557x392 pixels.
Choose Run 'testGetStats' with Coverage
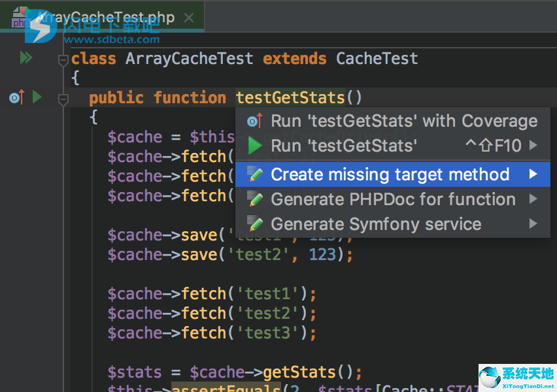point(392,121)
